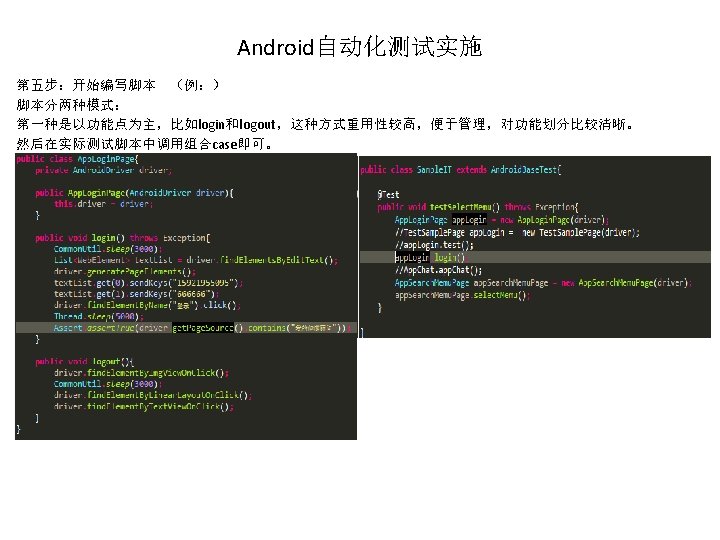Viewport: 720px width, 540px height.
Task: Click the line with "new AppSearchMenuPage(driver);"
Action: [x=543, y=283]
